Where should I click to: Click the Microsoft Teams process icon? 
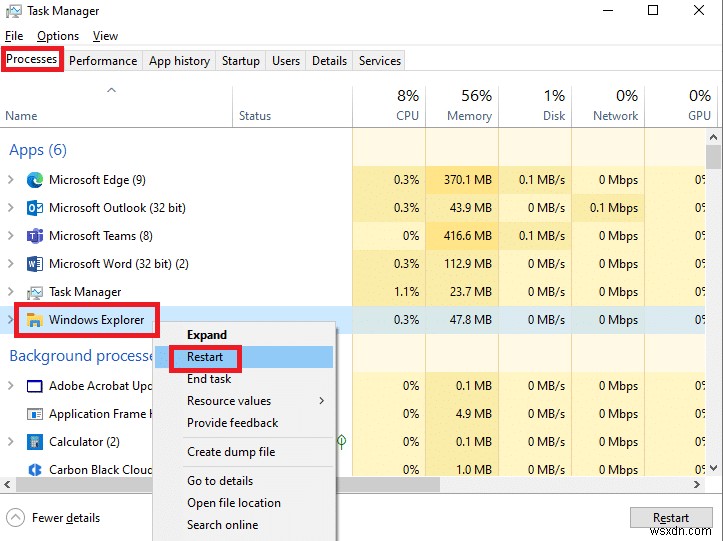click(x=35, y=236)
